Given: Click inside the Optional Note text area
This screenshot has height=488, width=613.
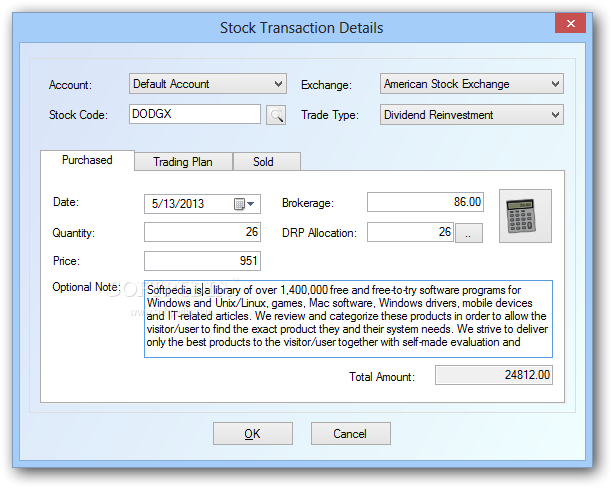Looking at the screenshot, I should click(348, 319).
